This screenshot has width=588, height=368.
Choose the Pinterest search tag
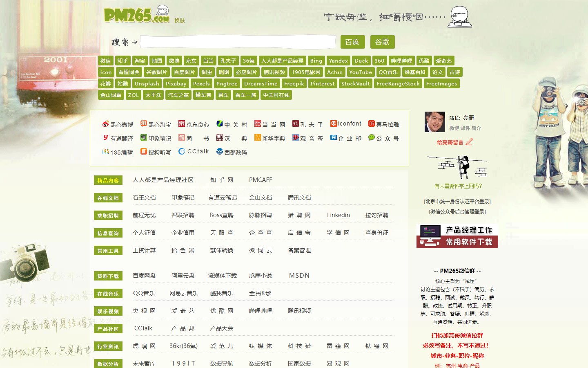coord(323,83)
